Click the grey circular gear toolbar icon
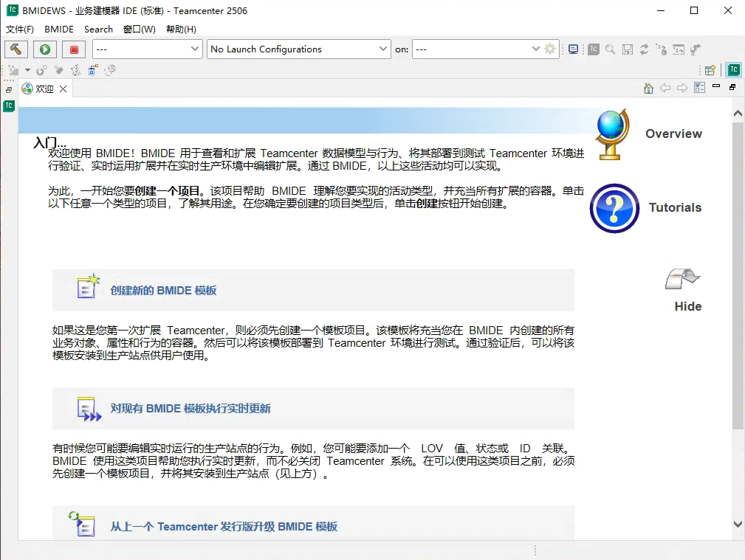Screen dimensions: 745x560 click(42, 71)
